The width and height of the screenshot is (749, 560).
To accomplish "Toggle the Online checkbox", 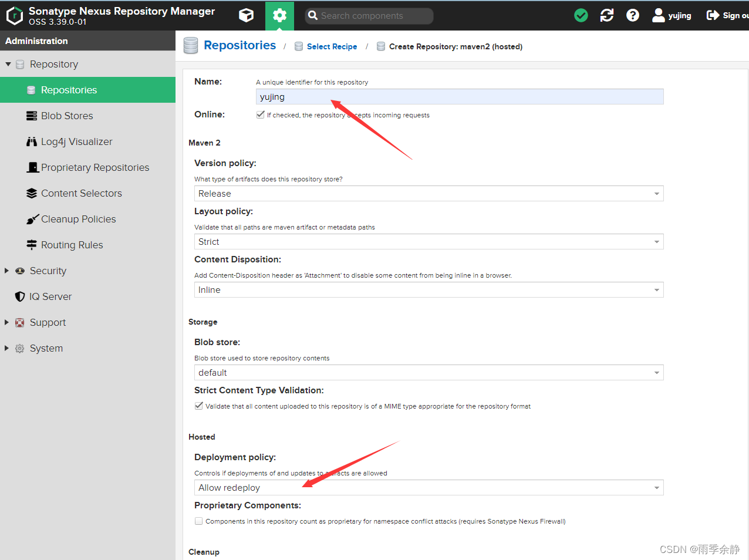I will tap(261, 114).
